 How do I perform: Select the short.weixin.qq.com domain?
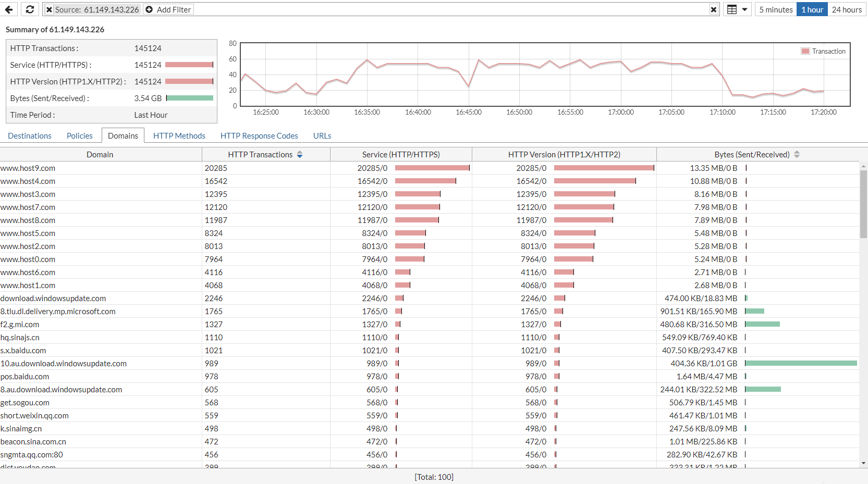click(34, 416)
